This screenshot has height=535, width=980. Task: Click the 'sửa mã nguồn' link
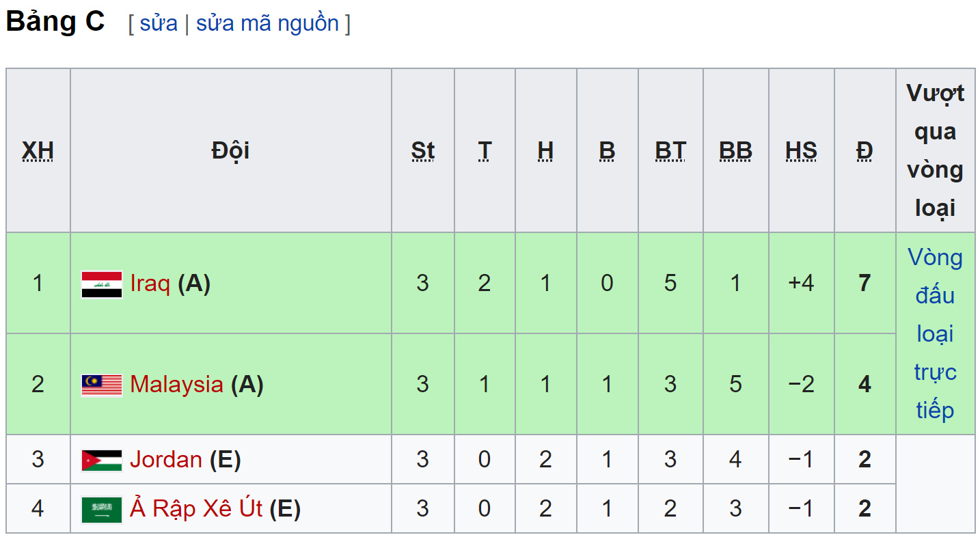tap(267, 23)
